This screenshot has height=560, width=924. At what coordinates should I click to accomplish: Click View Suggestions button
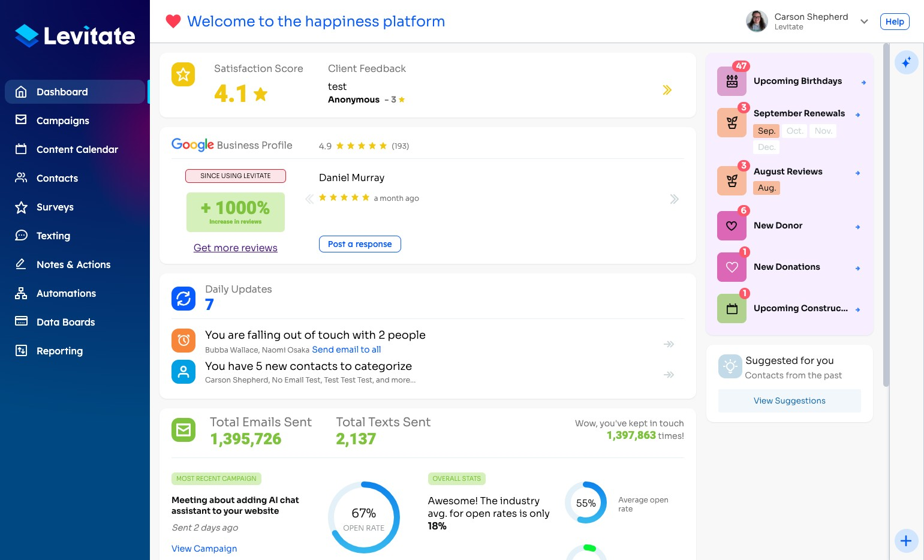pyautogui.click(x=790, y=401)
